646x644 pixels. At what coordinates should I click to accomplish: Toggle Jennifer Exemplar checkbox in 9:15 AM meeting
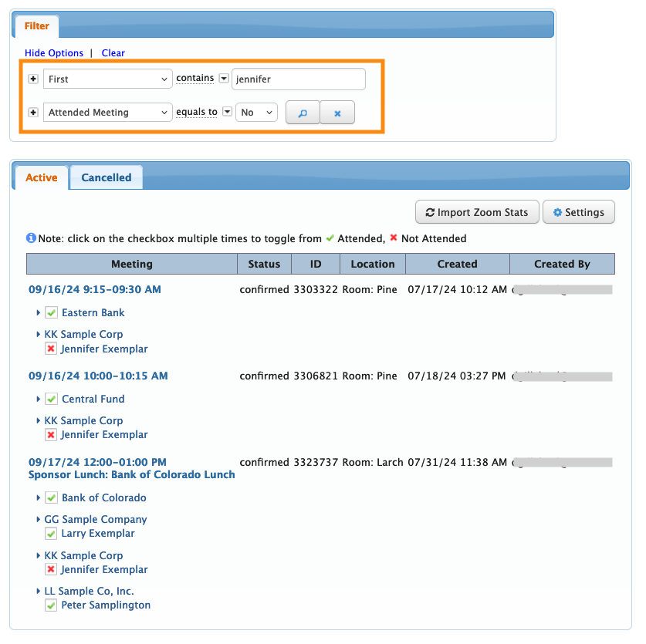(x=51, y=349)
